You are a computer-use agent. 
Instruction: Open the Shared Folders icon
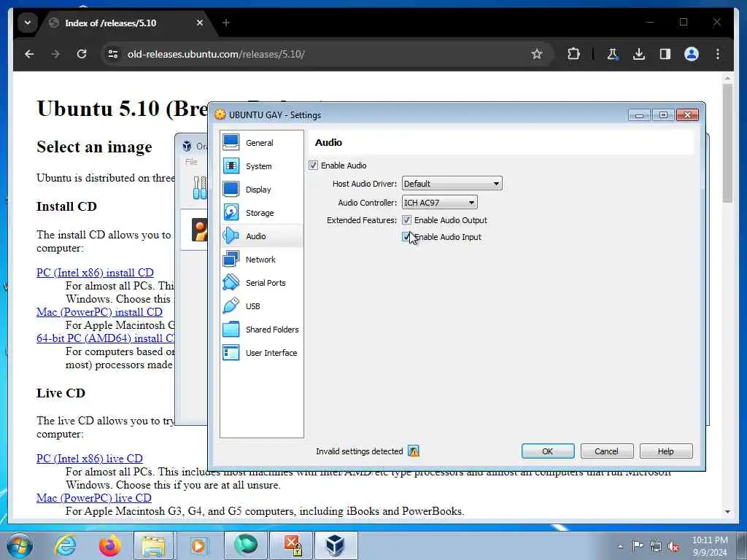(231, 329)
